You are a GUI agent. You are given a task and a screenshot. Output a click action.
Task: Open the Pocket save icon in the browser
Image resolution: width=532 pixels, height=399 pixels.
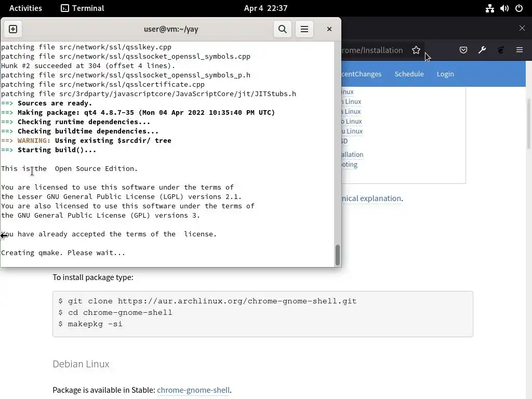coord(463,50)
